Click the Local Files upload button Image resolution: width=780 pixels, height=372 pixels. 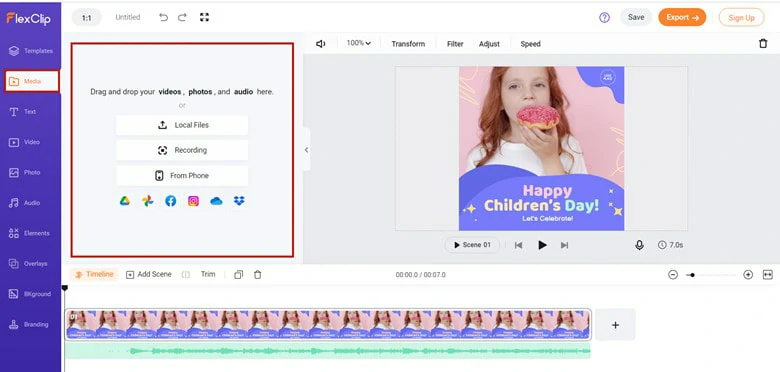coord(182,125)
